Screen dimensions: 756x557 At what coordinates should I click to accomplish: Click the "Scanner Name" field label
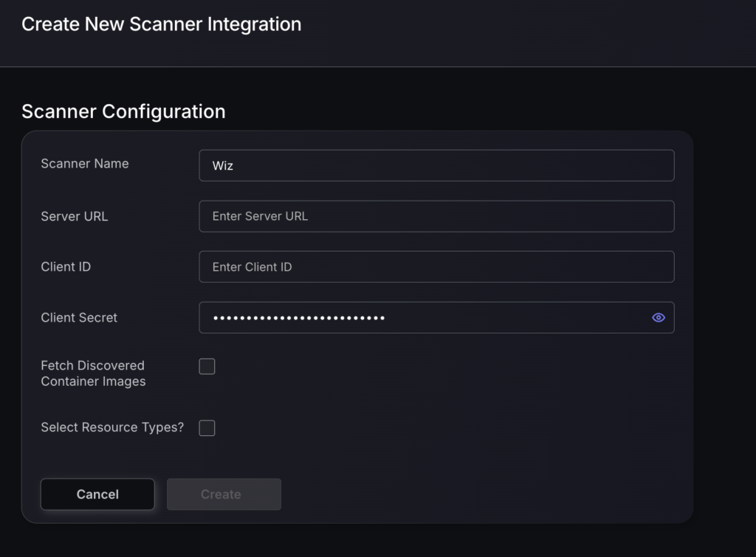coord(85,164)
